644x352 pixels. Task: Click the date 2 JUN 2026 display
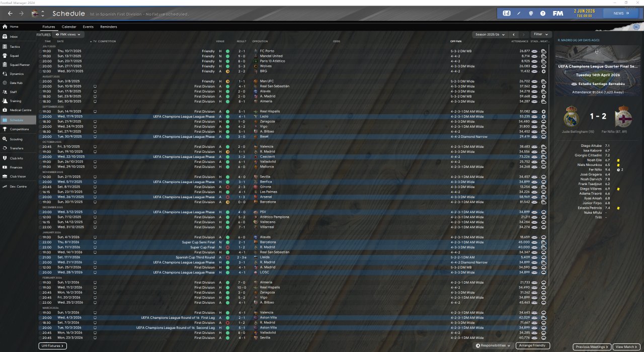coord(584,11)
